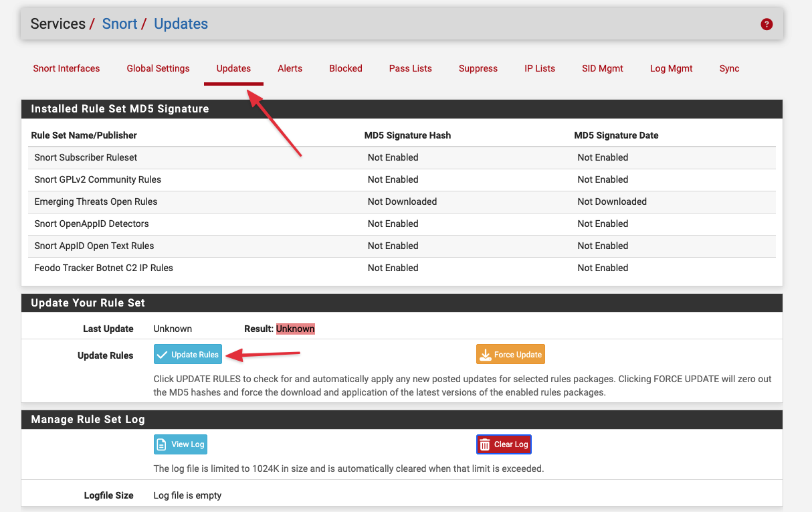The height and width of the screenshot is (512, 812).
Task: Click the Snort breadcrumb link
Action: pyautogui.click(x=120, y=24)
